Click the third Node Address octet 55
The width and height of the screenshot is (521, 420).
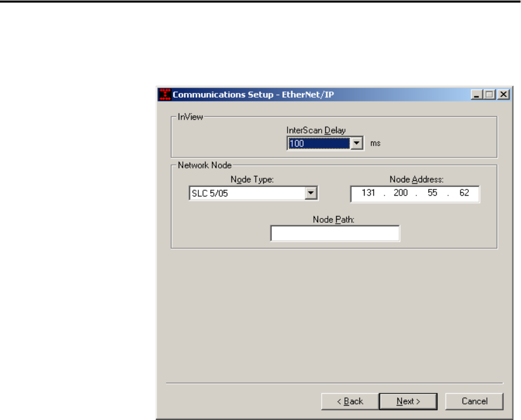pos(432,193)
